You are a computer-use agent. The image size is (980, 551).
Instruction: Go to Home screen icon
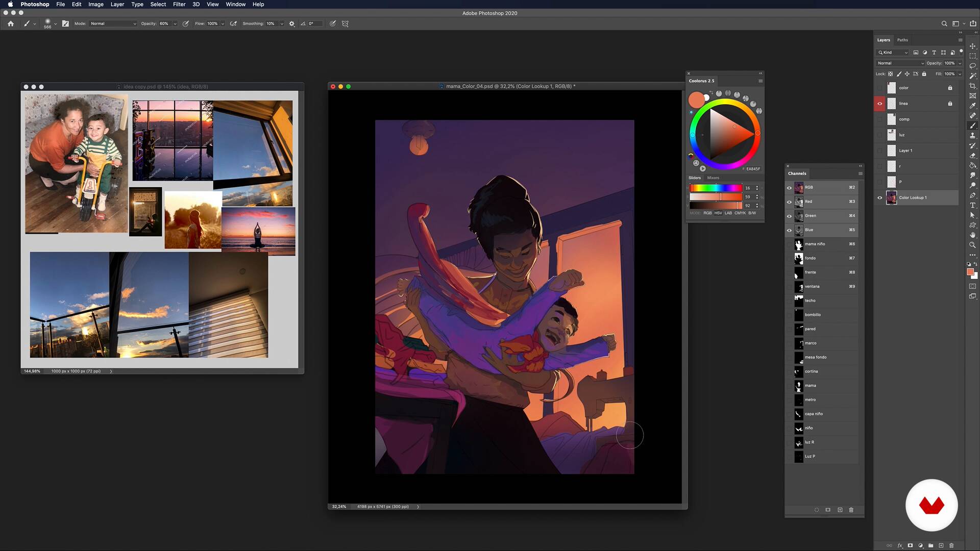[11, 23]
